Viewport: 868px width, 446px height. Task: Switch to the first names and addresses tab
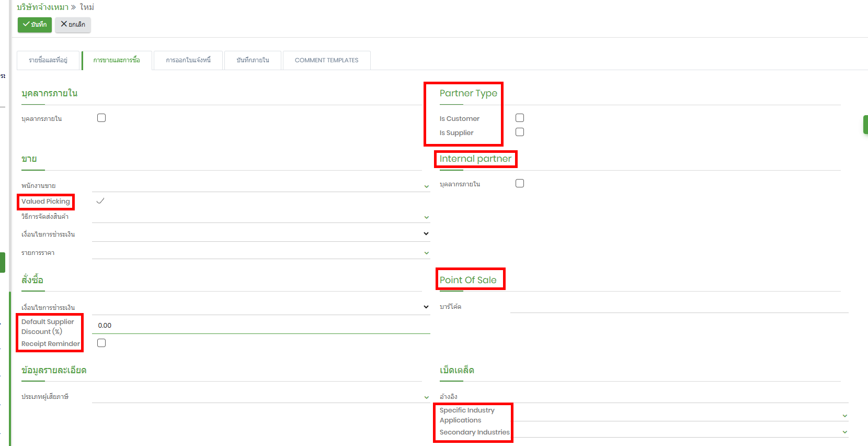[48, 60]
